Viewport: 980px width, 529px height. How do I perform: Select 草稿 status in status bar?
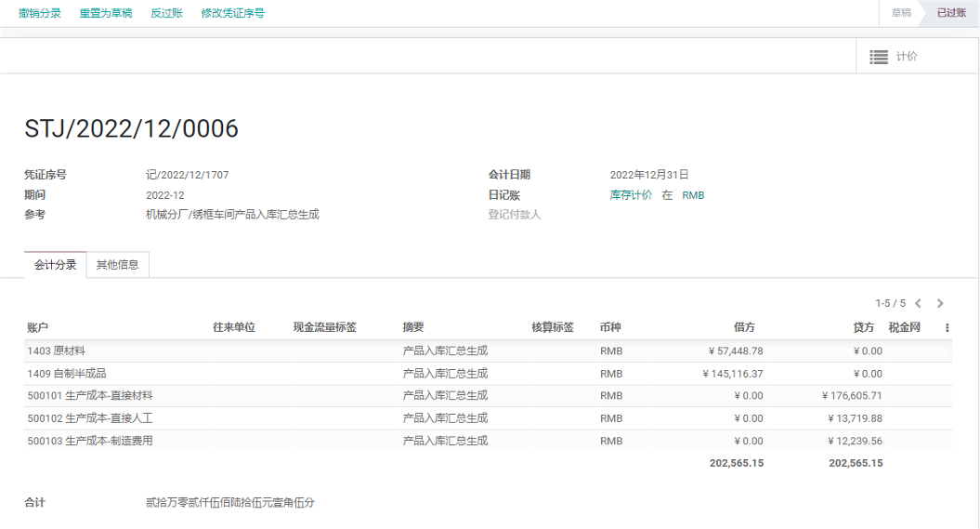pyautogui.click(x=900, y=13)
